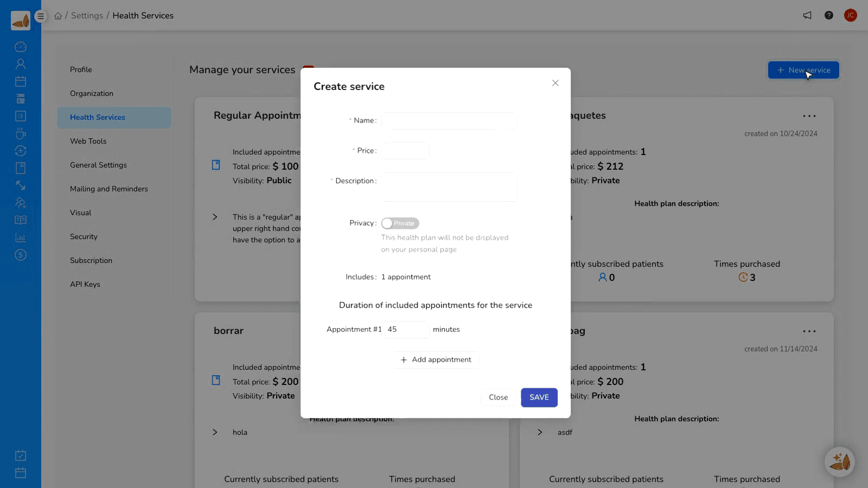Open the open-book icon in sidebar
Image resolution: width=868 pixels, height=488 pixels.
pos(21,220)
